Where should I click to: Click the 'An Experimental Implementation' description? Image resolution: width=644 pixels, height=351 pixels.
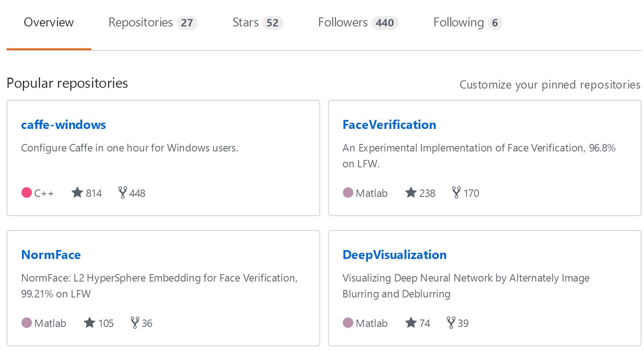(x=479, y=156)
